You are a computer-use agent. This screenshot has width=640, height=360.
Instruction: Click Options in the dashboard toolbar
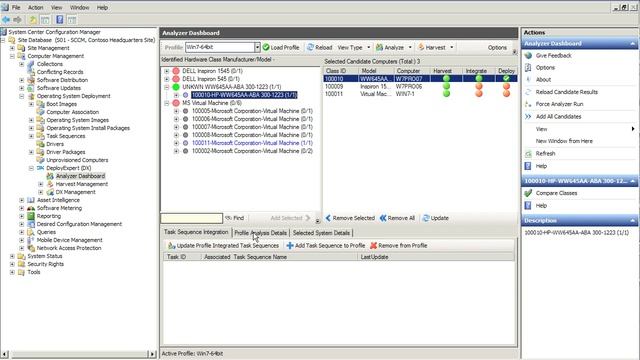point(497,47)
